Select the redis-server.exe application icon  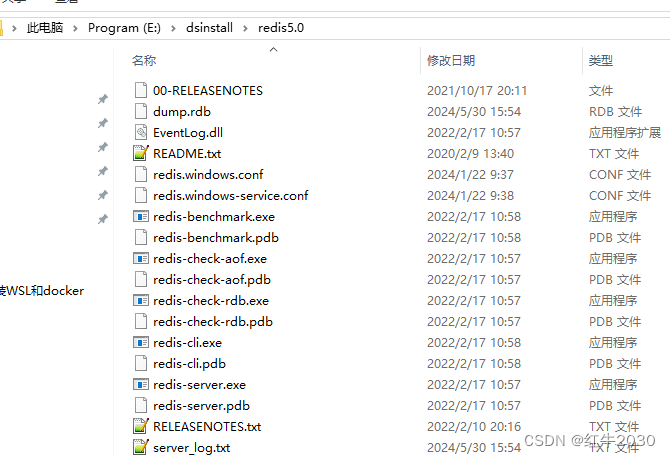point(141,384)
